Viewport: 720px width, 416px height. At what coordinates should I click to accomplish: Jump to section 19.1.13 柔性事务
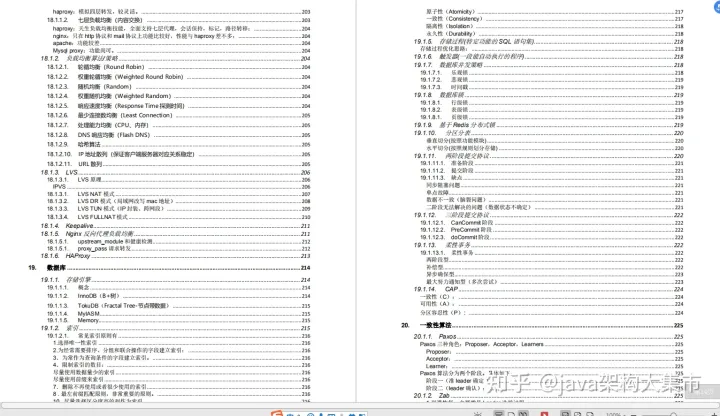pos(549,245)
